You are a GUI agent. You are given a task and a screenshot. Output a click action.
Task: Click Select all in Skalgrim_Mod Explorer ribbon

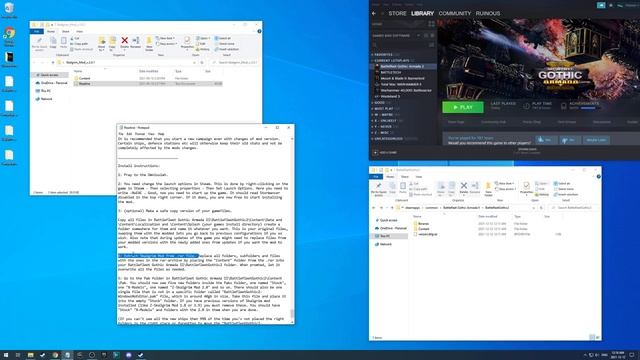coord(223,38)
